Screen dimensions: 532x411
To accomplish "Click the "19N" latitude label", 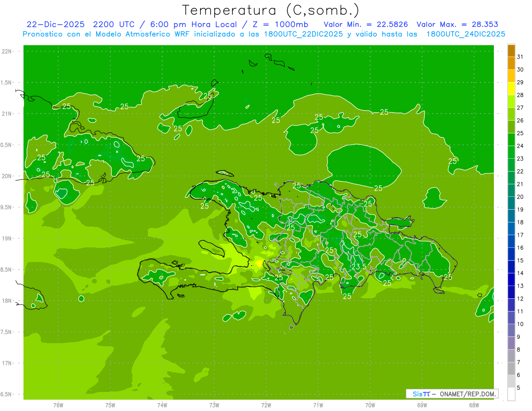I will point(6,239).
